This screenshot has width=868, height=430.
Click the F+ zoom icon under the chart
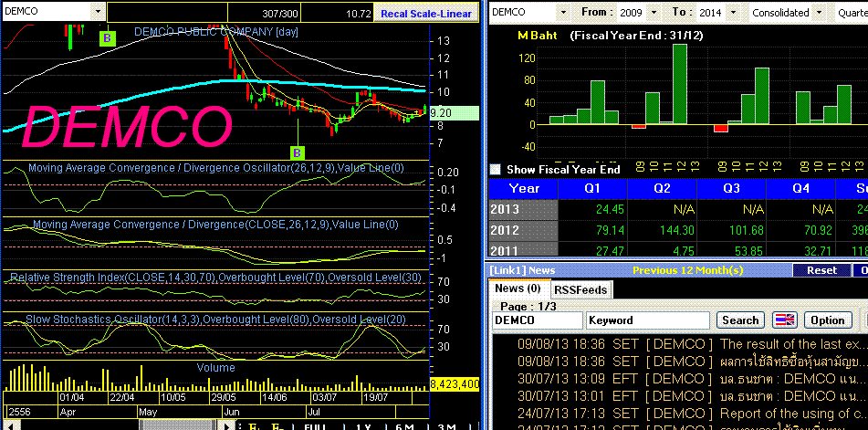pyautogui.click(x=255, y=426)
